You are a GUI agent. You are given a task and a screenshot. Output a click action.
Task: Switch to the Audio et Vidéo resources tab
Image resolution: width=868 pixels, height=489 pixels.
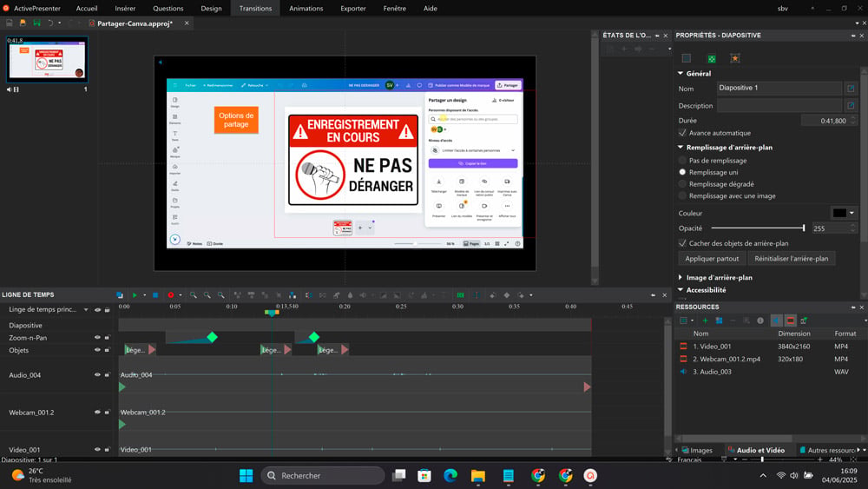[757, 450]
